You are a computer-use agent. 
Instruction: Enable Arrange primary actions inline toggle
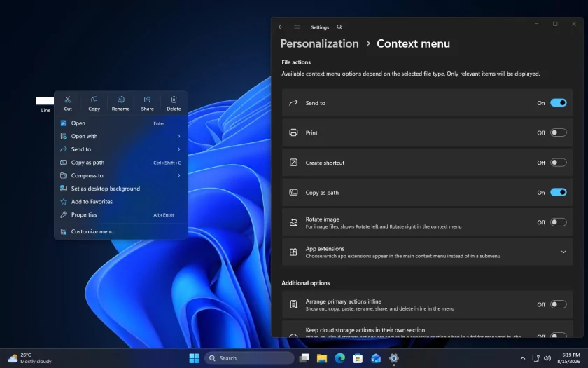pyautogui.click(x=559, y=304)
